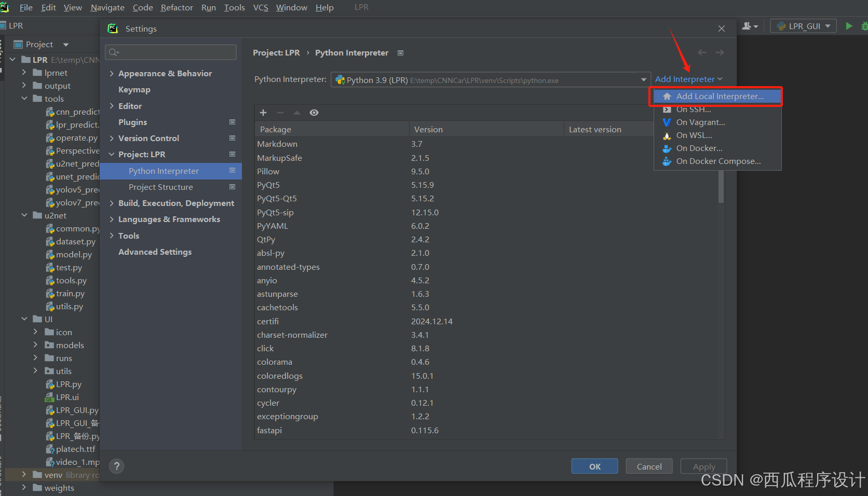
Task: Click the On Vagrant icon
Action: 667,122
